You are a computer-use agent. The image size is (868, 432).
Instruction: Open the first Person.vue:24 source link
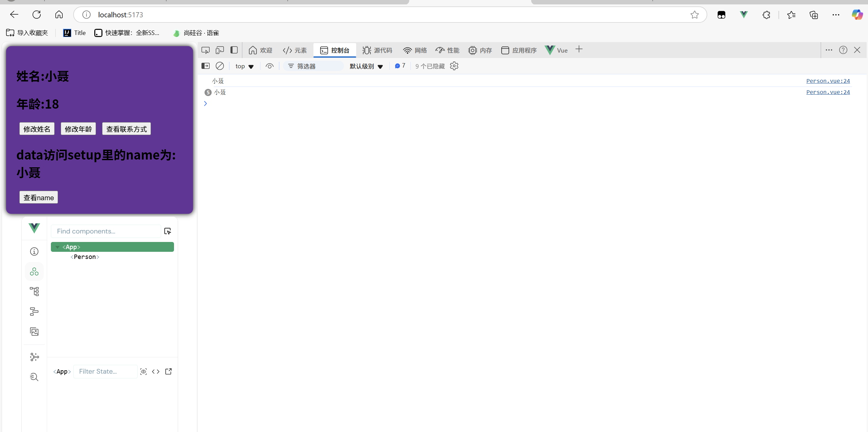828,81
